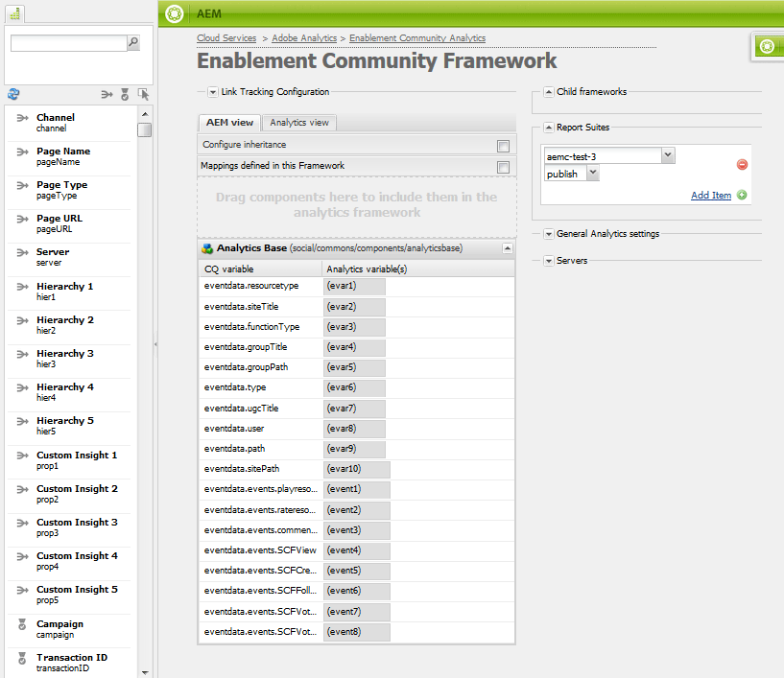
Task: Click the Add Item link
Action: click(x=711, y=195)
